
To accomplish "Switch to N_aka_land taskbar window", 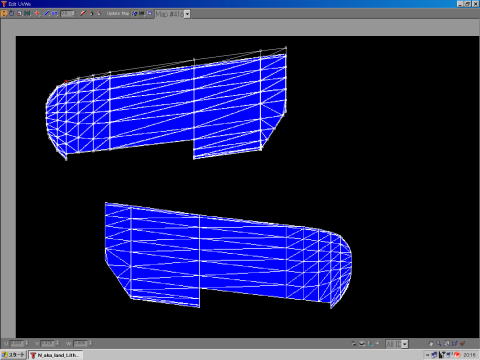I will [55, 355].
